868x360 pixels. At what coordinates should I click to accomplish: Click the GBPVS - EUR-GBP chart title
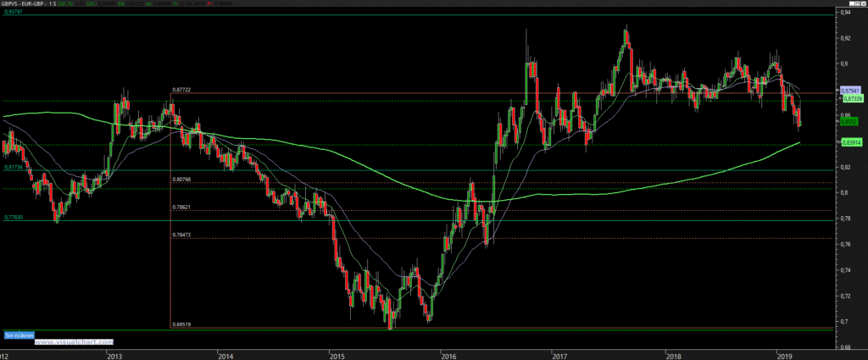tap(24, 3)
